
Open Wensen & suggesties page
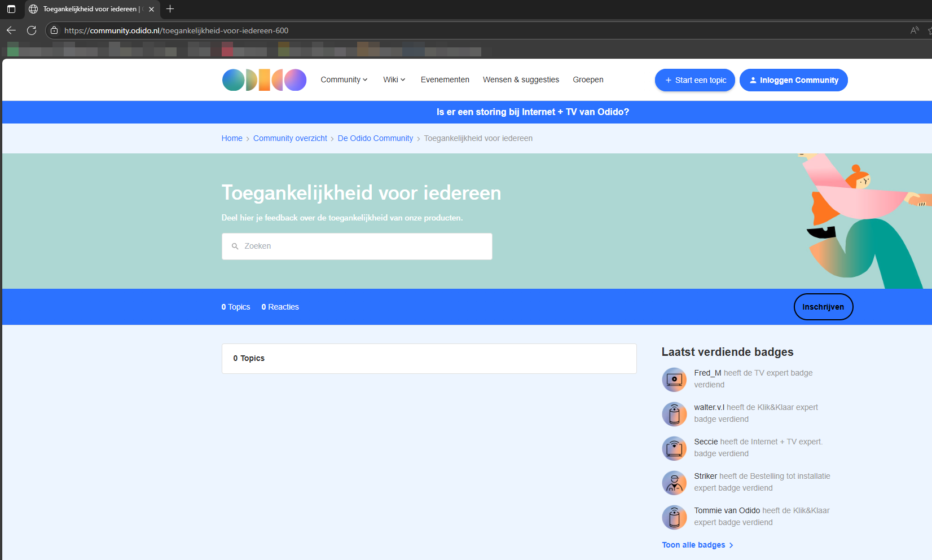pos(521,80)
